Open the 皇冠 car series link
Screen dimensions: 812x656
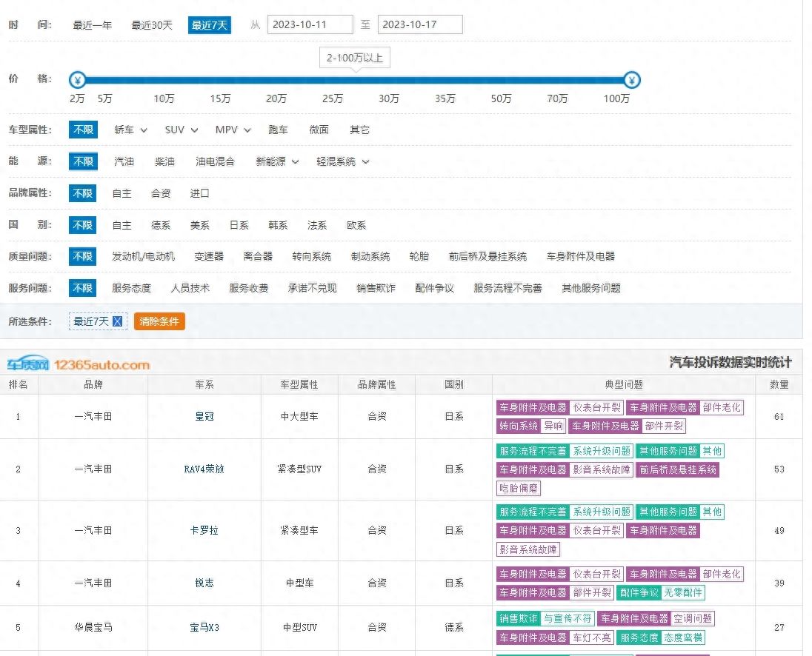point(204,416)
